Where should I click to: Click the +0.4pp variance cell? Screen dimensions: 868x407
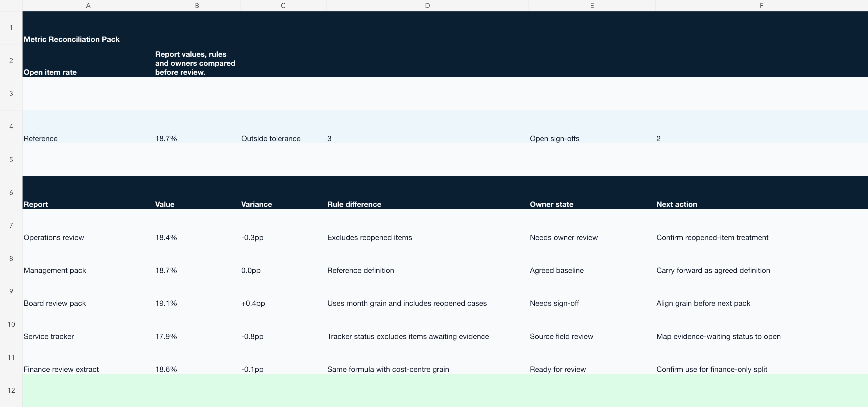tap(283, 291)
